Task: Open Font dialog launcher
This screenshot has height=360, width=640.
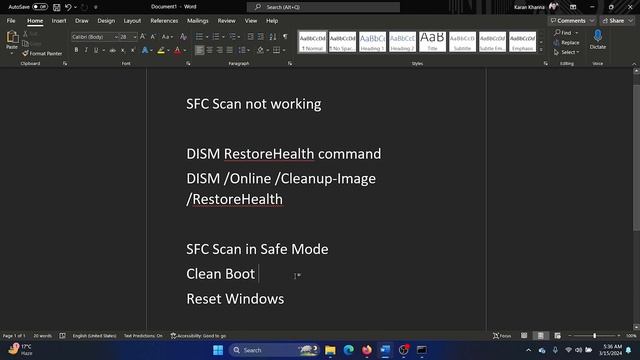Action: tap(188, 64)
